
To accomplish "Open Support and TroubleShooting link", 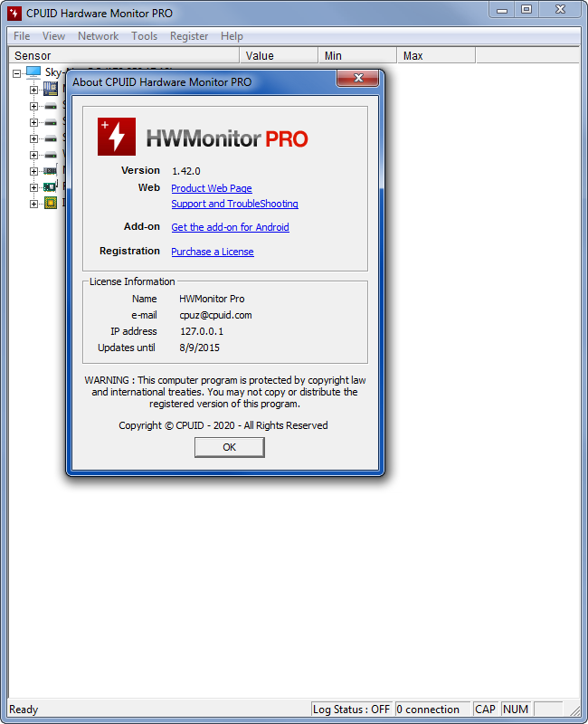I will pyautogui.click(x=234, y=204).
